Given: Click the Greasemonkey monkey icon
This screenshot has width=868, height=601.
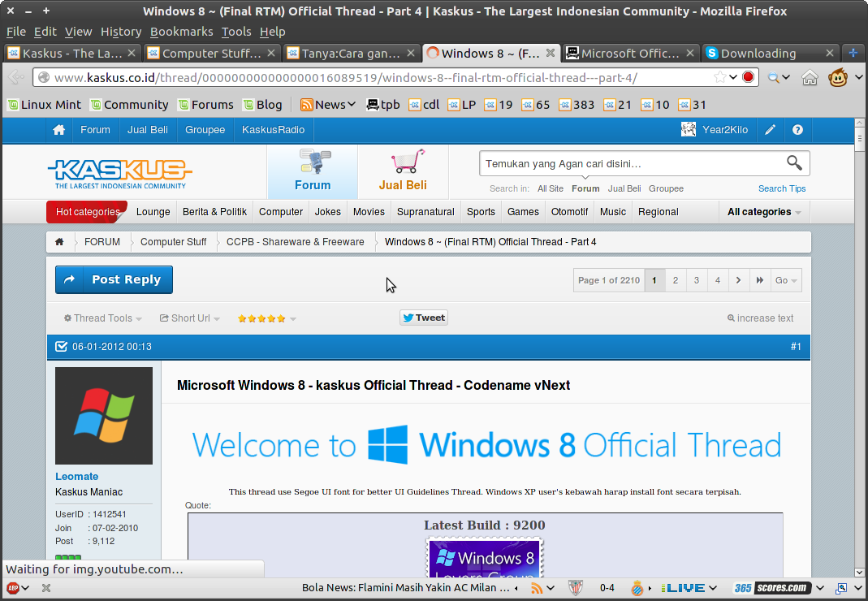Looking at the screenshot, I should (838, 77).
